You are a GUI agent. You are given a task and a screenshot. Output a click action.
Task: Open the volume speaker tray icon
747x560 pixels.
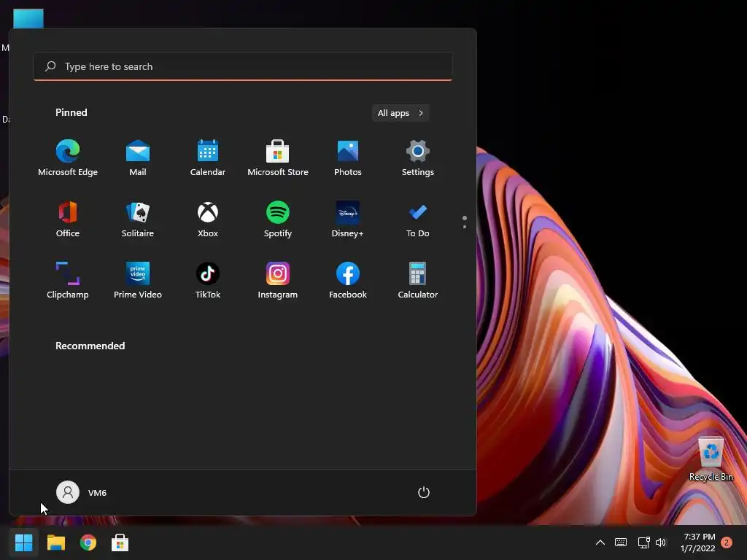661,542
